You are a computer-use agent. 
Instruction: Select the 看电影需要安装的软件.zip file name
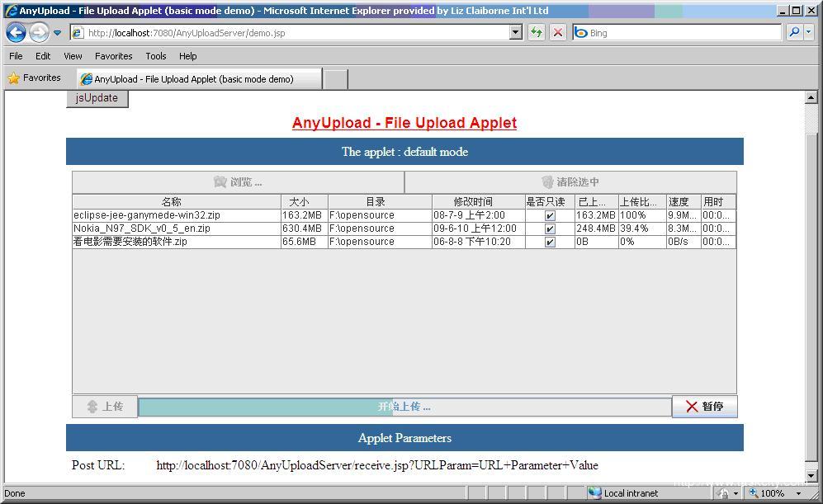(x=130, y=242)
